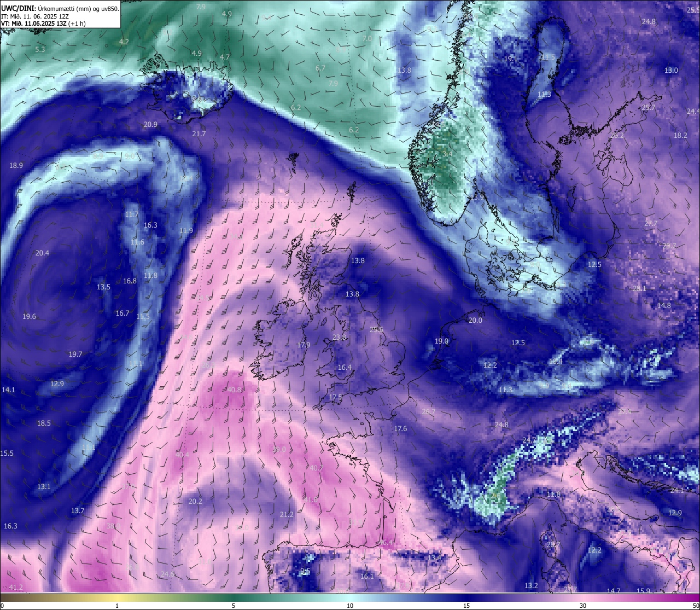Click the 14.1 value on the map

(8, 390)
